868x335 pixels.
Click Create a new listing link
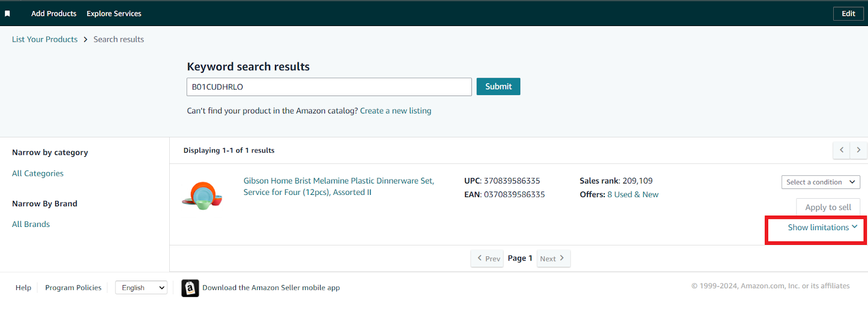pos(395,111)
